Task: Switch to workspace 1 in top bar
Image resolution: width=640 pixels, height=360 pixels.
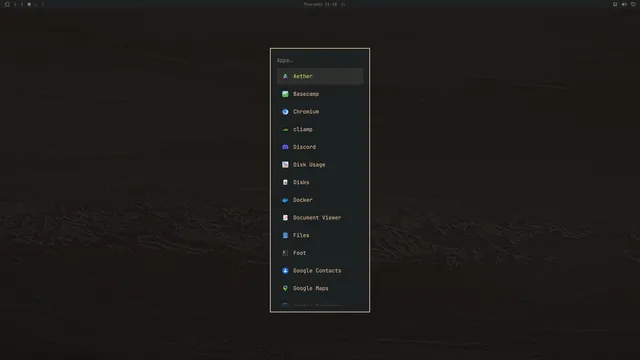Action: 15,4
